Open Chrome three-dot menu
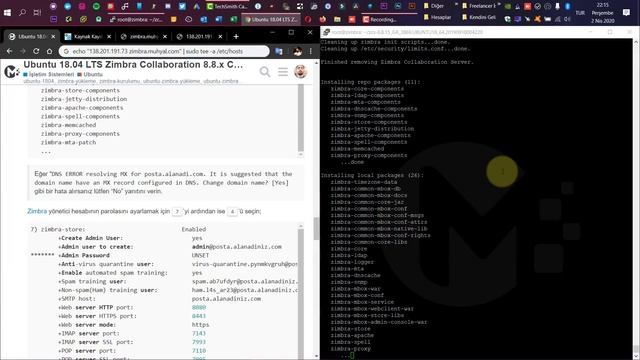The height and width of the screenshot is (360, 640). [311, 51]
